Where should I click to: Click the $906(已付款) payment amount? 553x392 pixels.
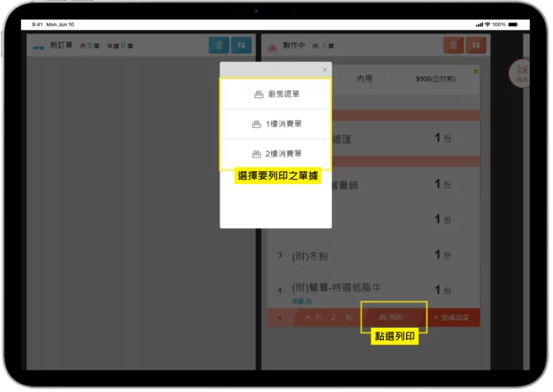[436, 79]
